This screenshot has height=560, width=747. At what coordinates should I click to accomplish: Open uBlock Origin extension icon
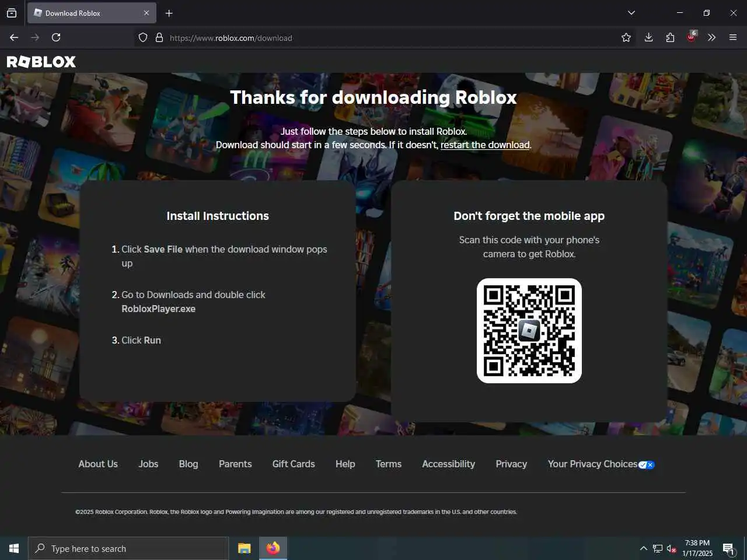point(692,37)
